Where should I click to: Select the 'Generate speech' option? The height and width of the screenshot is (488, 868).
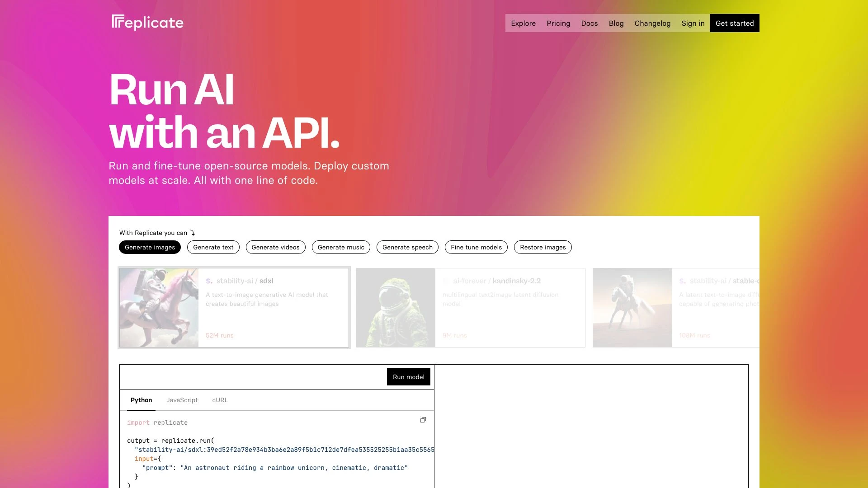coord(406,247)
